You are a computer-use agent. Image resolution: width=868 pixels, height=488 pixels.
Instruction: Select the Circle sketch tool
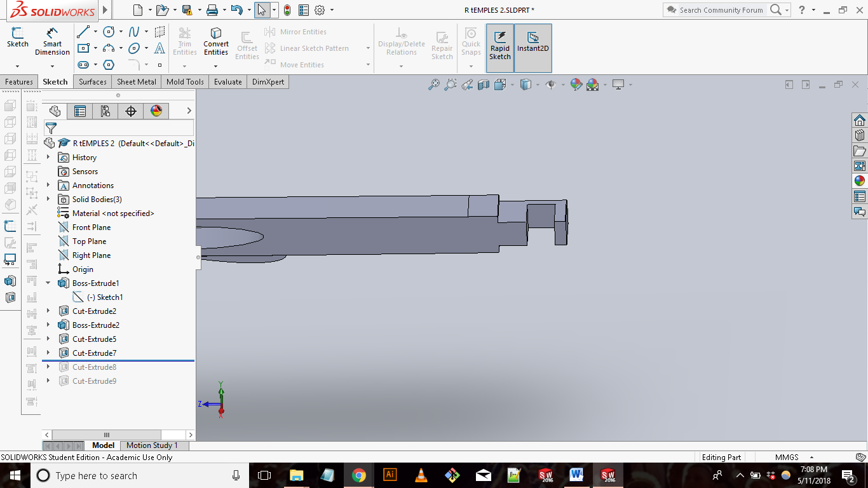coord(109,32)
